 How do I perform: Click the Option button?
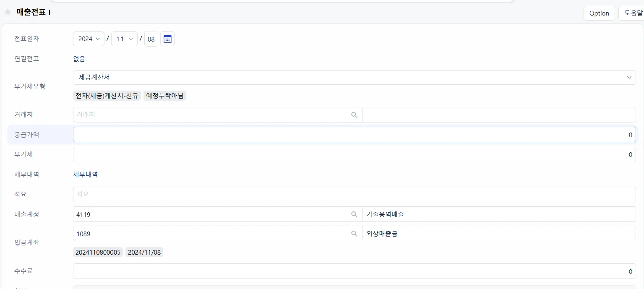[x=599, y=13]
